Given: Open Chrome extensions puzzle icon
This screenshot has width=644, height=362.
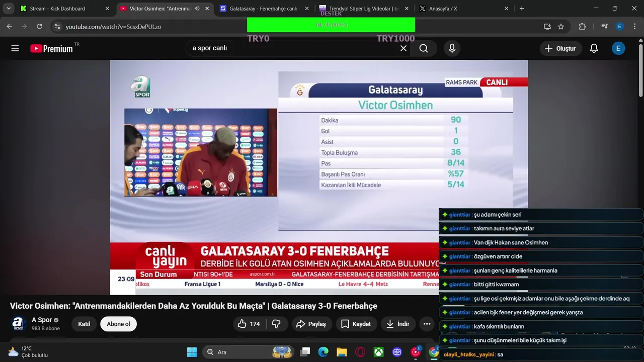Looking at the screenshot, I should pyautogui.click(x=583, y=26).
